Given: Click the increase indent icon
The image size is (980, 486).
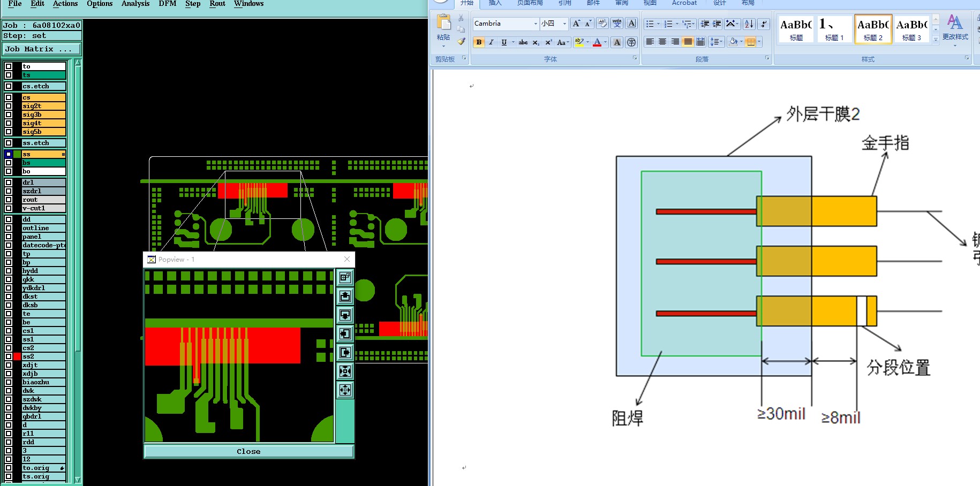Looking at the screenshot, I should (x=717, y=24).
